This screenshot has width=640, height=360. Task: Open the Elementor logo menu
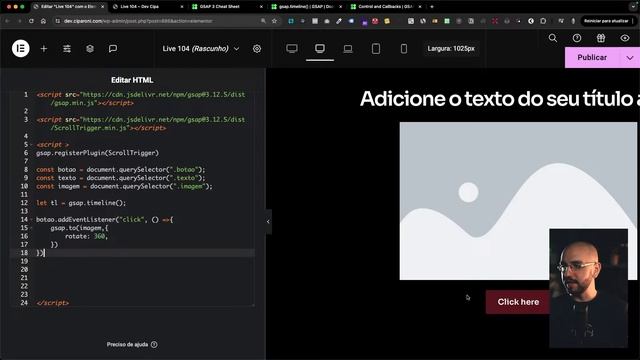20,49
